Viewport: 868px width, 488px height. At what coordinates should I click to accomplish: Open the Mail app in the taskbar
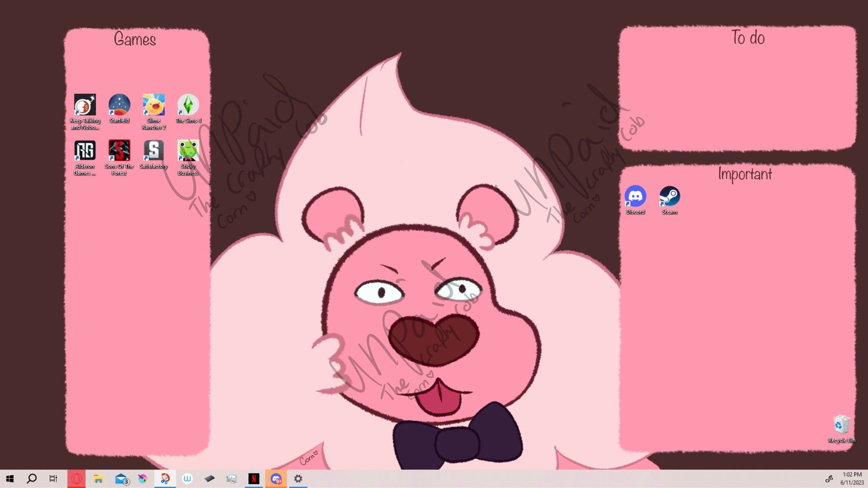[x=121, y=479]
